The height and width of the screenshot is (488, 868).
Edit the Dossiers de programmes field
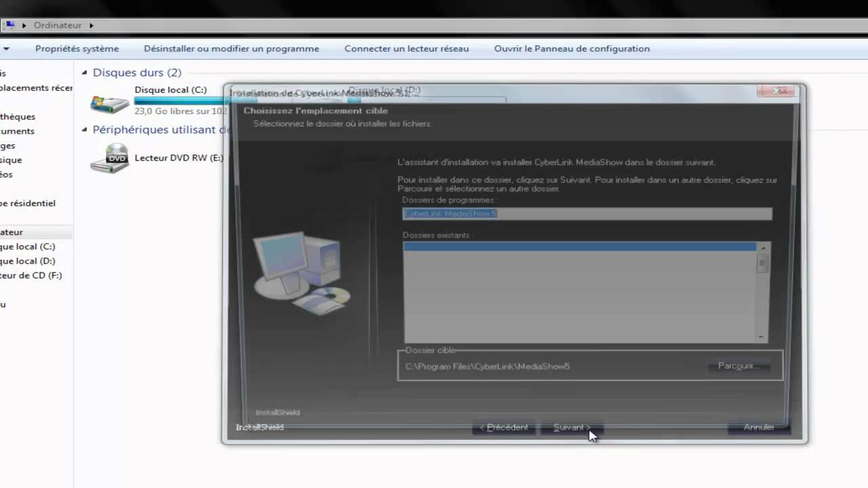(587, 213)
